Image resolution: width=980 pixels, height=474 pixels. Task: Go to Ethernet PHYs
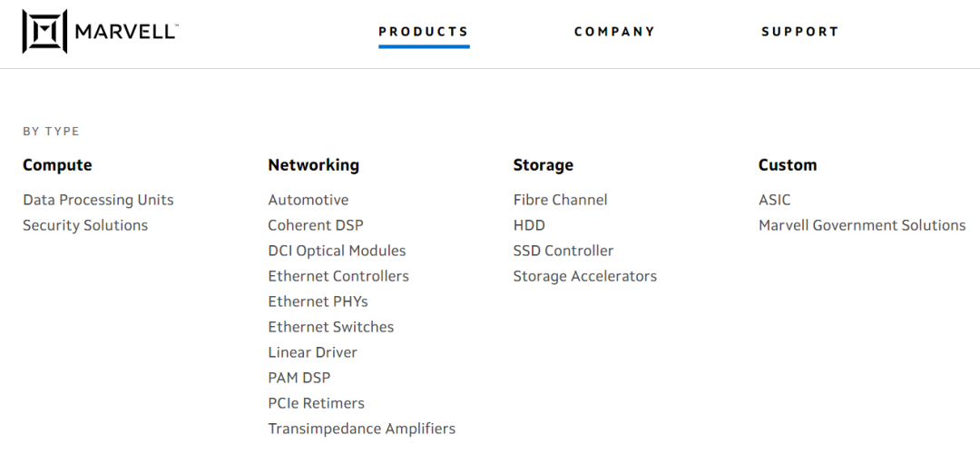click(x=318, y=301)
